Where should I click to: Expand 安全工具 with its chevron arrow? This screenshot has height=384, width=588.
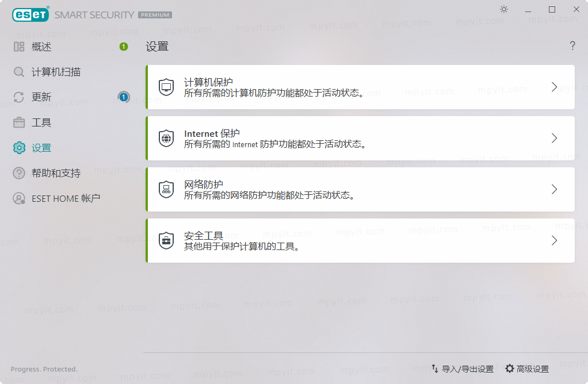tap(554, 240)
